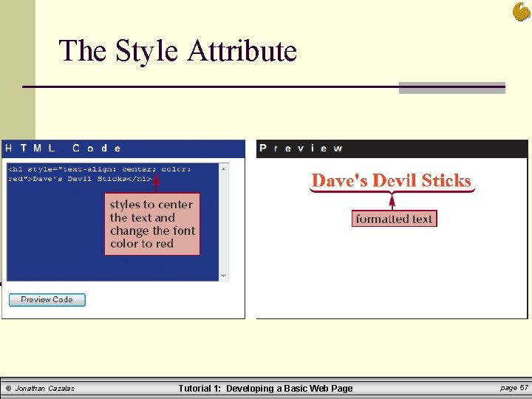This screenshot has width=532, height=399.
Task: Click the Tutorial 1 footer title
Action: [x=266, y=389]
